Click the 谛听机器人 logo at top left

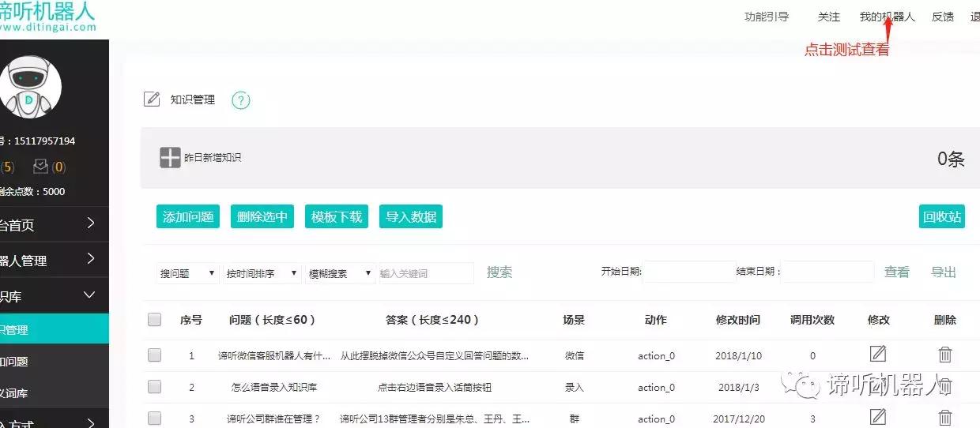click(47, 16)
